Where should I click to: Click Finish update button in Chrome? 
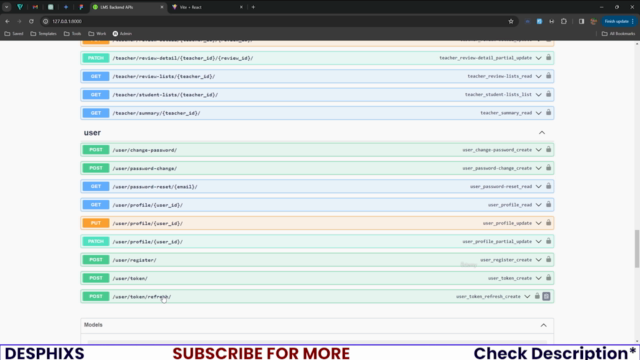click(619, 21)
